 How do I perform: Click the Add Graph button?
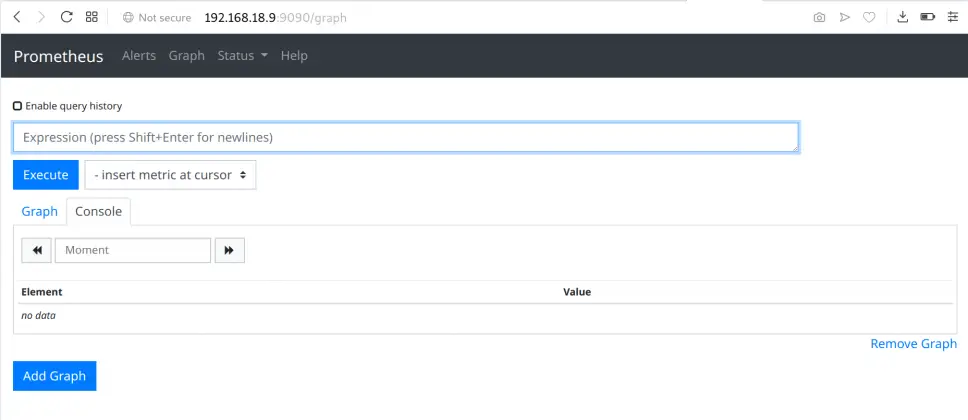[x=54, y=376]
